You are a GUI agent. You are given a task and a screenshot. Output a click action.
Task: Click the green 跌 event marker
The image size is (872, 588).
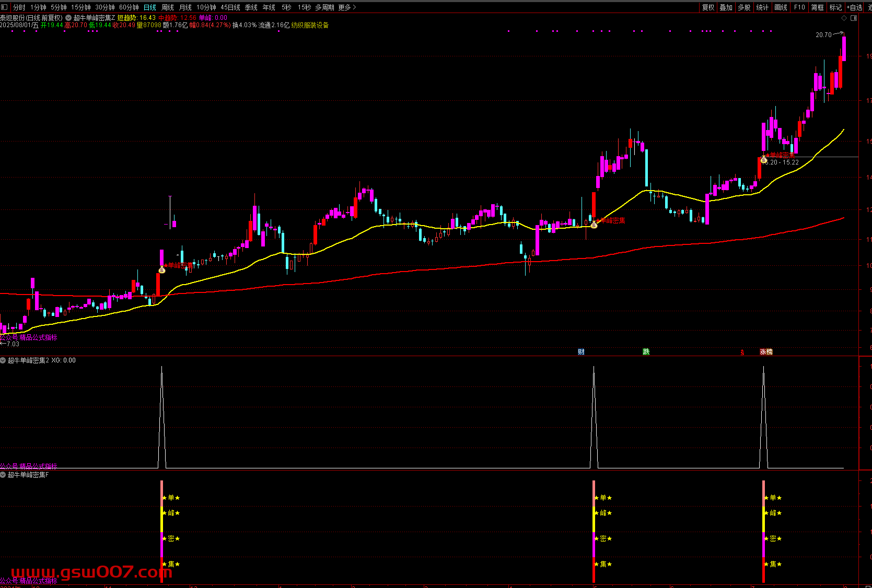646,352
